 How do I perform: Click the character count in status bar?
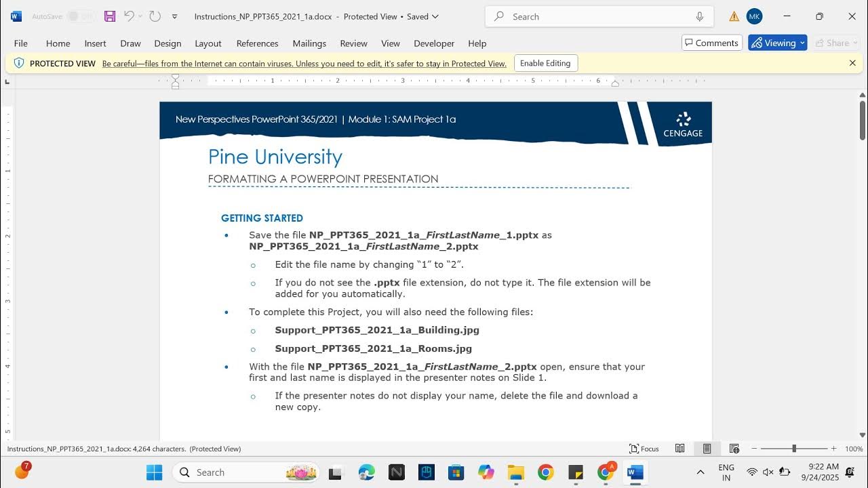pos(96,449)
